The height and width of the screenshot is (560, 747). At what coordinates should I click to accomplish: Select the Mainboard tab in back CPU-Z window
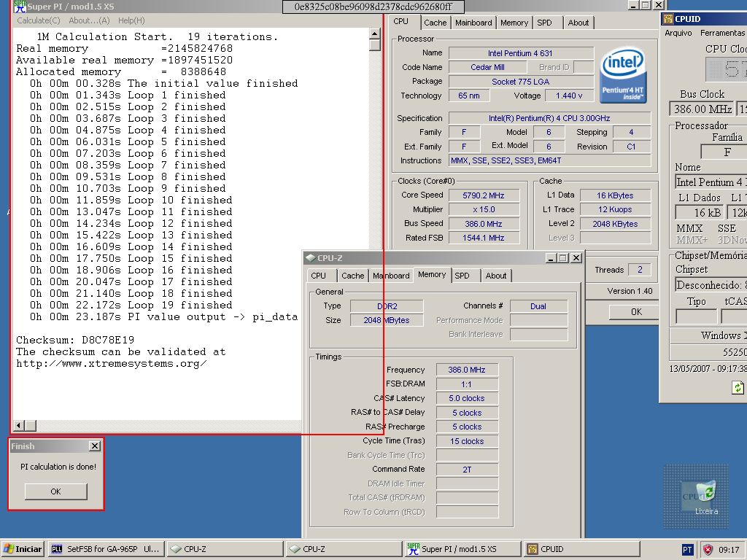[473, 23]
